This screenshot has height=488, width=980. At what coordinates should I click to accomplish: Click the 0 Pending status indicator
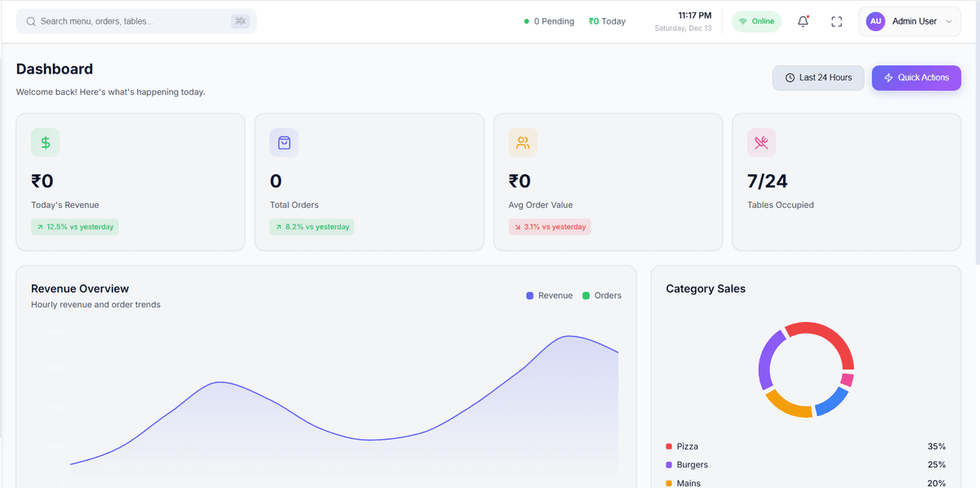548,20
